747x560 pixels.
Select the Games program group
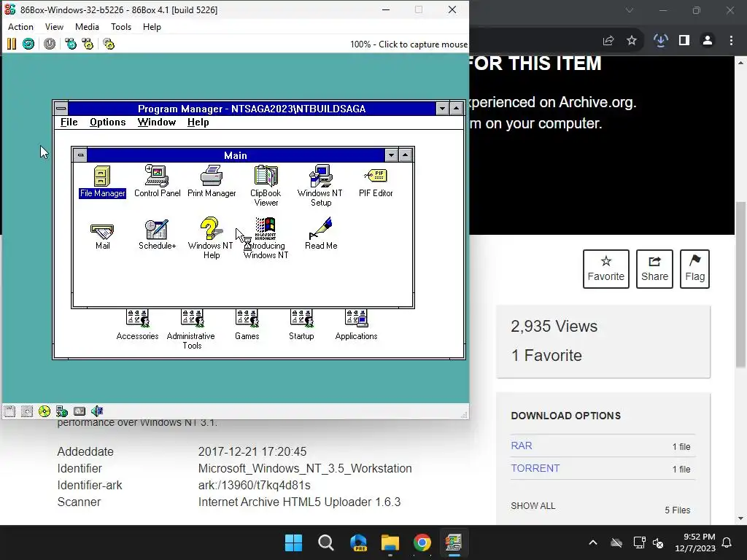(247, 324)
